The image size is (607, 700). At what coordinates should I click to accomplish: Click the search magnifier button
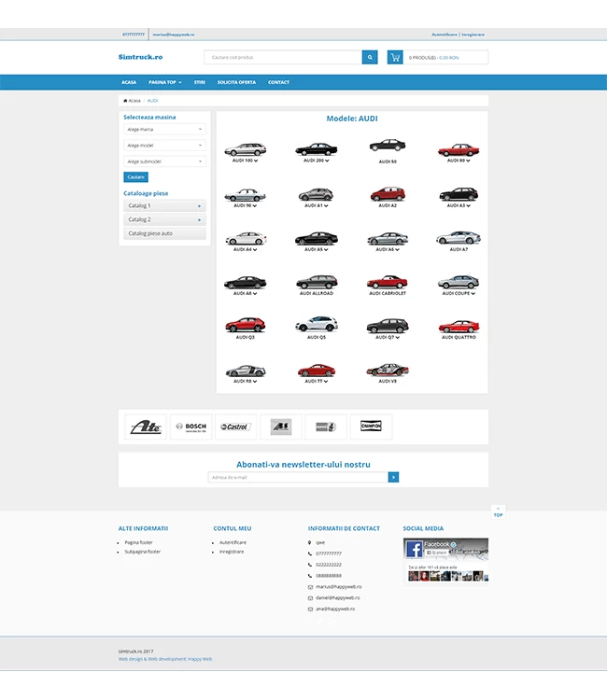[370, 57]
